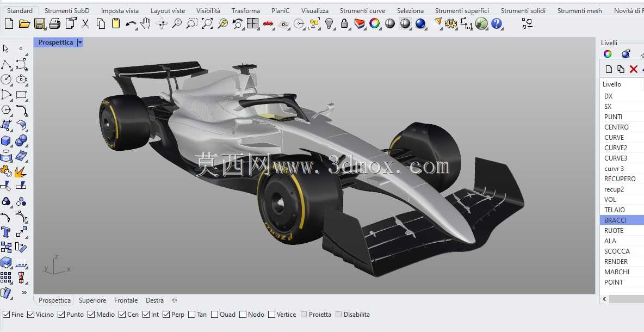Undo last action with curved arrow
This screenshot has width=644, height=332.
tap(131, 24)
